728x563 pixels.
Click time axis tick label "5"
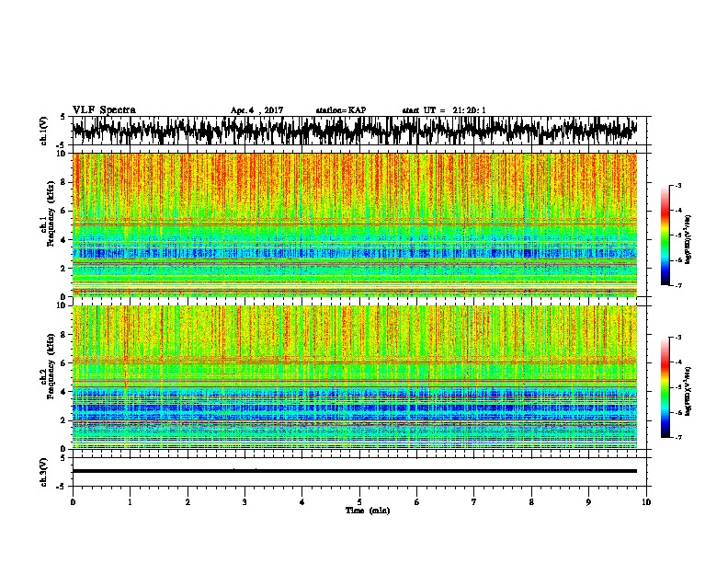[359, 502]
